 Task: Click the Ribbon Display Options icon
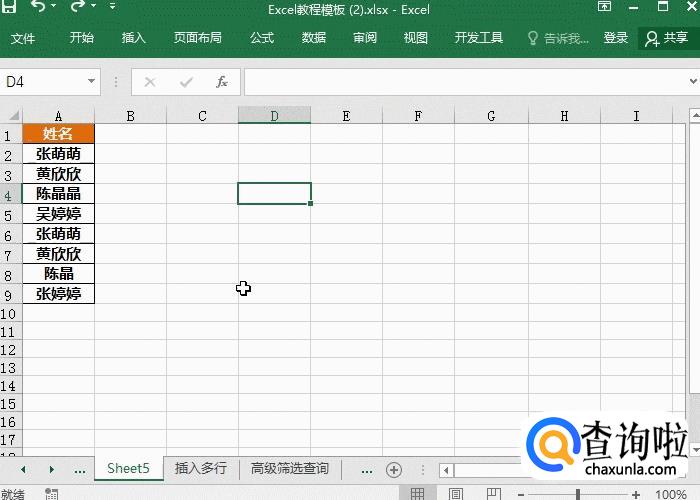point(604,6)
